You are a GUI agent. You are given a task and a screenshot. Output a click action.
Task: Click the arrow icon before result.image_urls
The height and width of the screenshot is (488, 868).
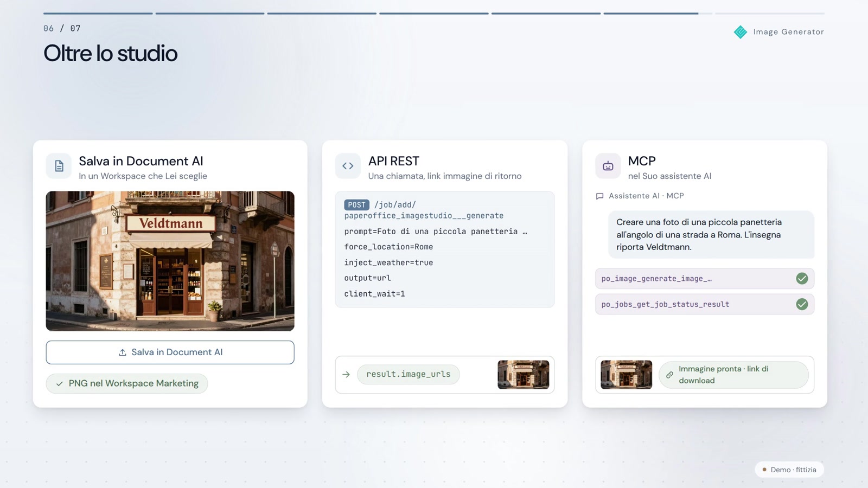click(346, 375)
